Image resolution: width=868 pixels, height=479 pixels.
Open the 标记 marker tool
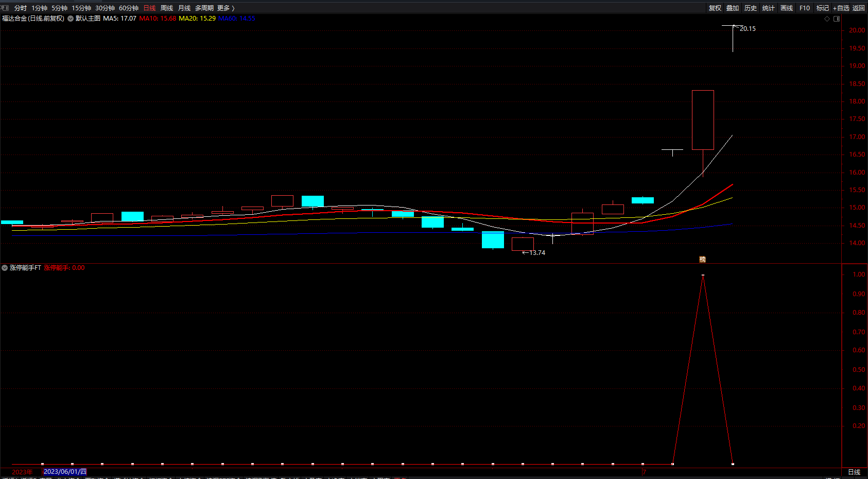pos(822,8)
